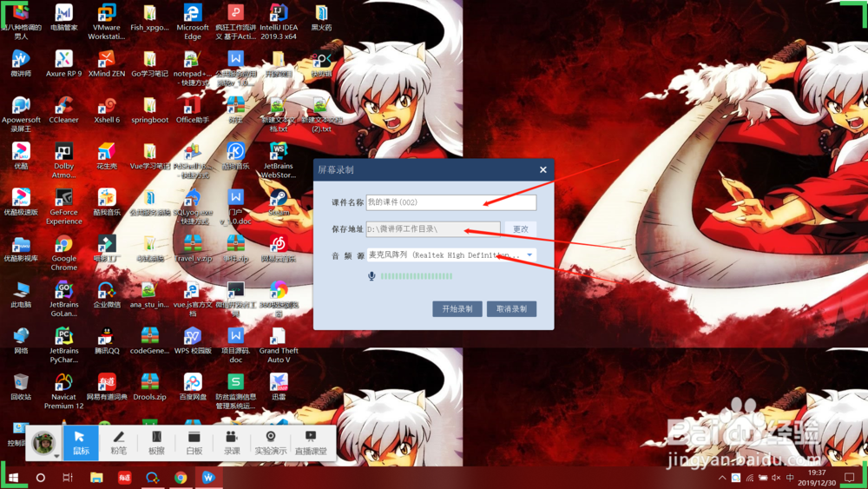This screenshot has width=868, height=489.
Task: Open the 微讲师 desktop icon
Action: click(21, 63)
